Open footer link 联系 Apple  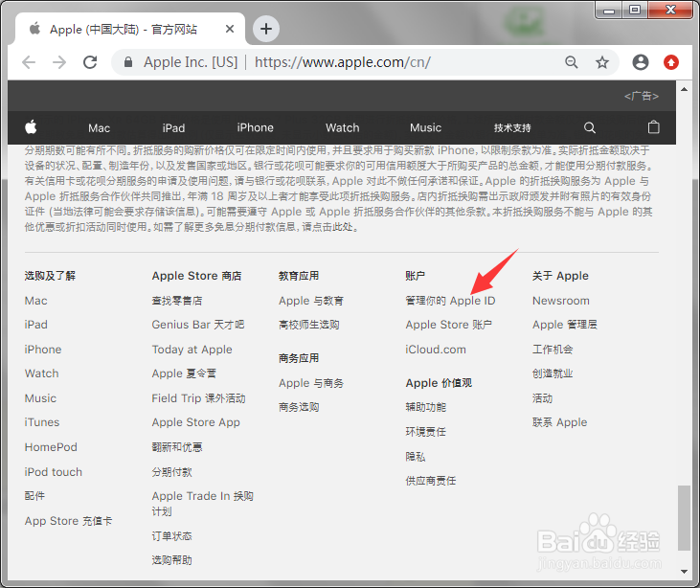(559, 422)
